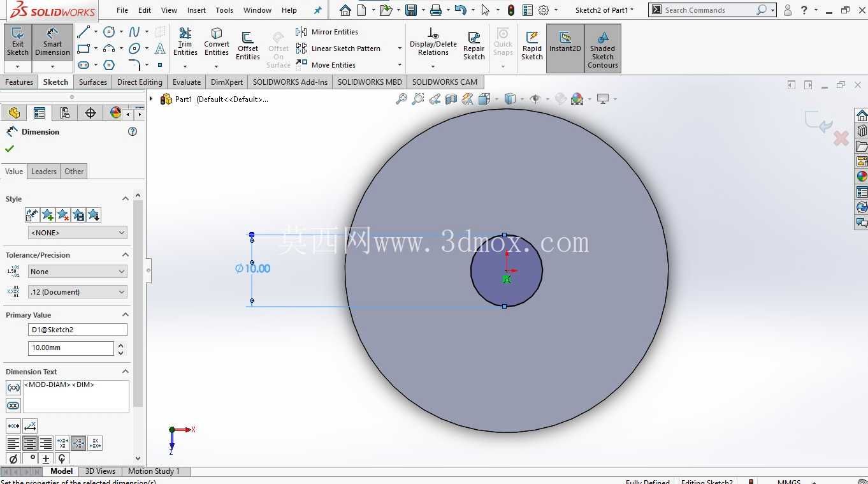This screenshot has width=868, height=484.
Task: Click the Dimension help question mark
Action: (x=133, y=131)
